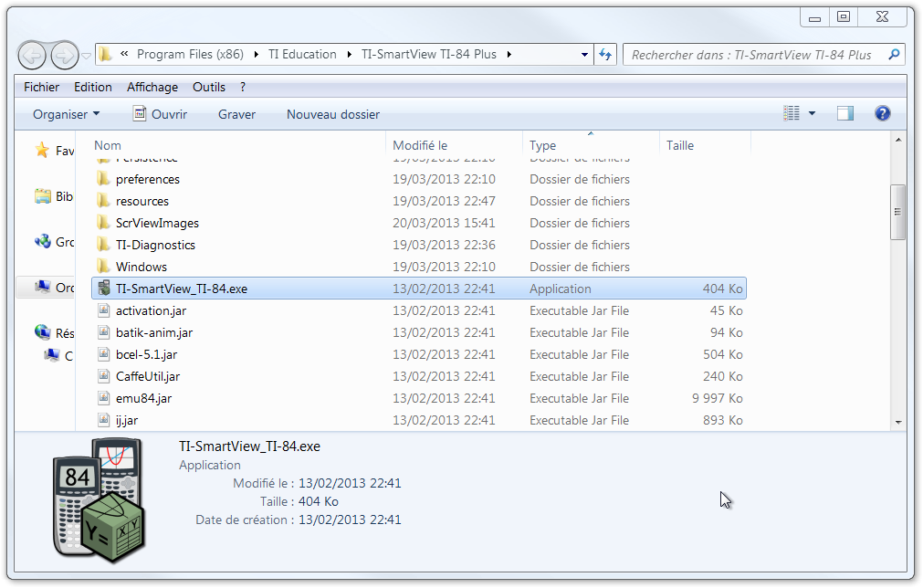Select bcel-5.1.jar file icon
923x588 pixels.
click(103, 353)
